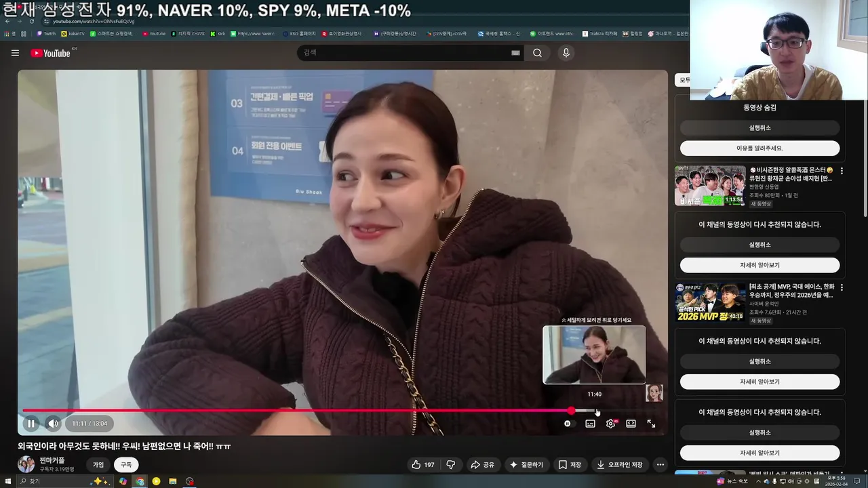
Task: Save the video with 저장 button
Action: (570, 465)
